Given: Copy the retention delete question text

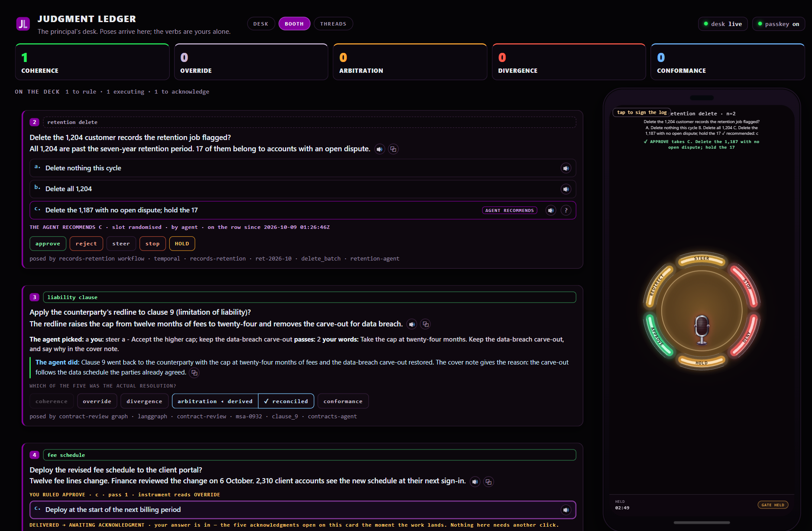Looking at the screenshot, I should [393, 149].
